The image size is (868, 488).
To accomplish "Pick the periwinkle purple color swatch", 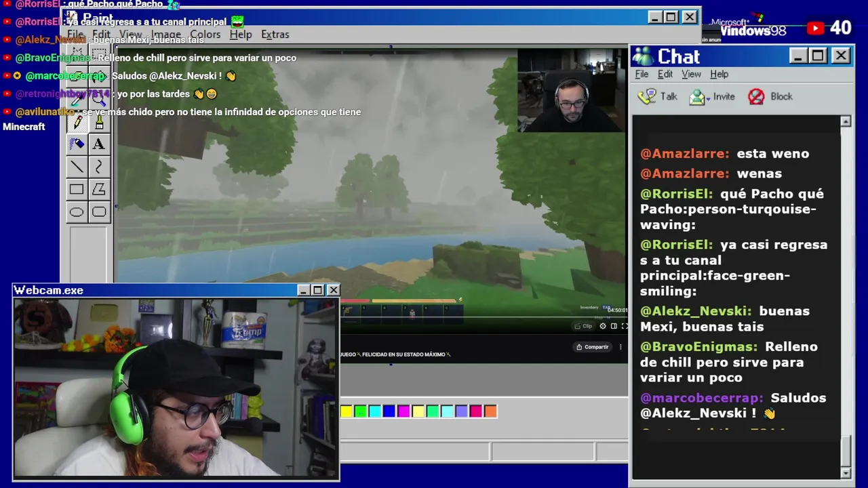I will [461, 411].
